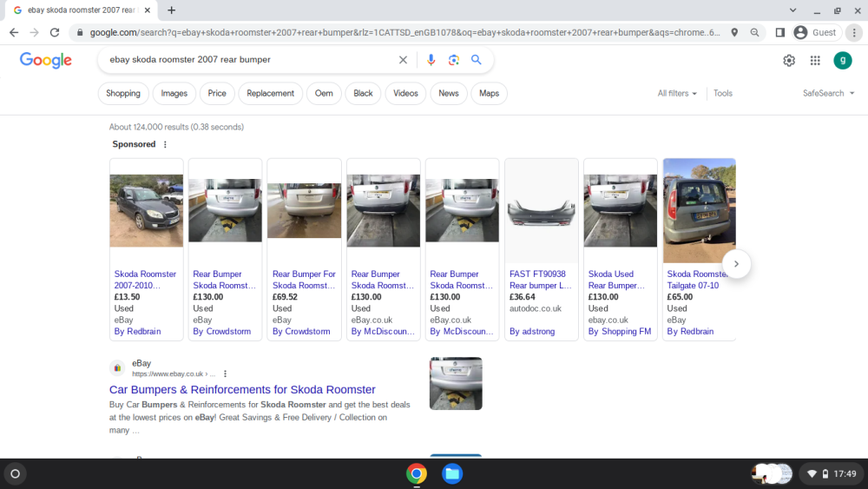The width and height of the screenshot is (868, 489).
Task: Expand All filters dropdown
Action: click(677, 94)
